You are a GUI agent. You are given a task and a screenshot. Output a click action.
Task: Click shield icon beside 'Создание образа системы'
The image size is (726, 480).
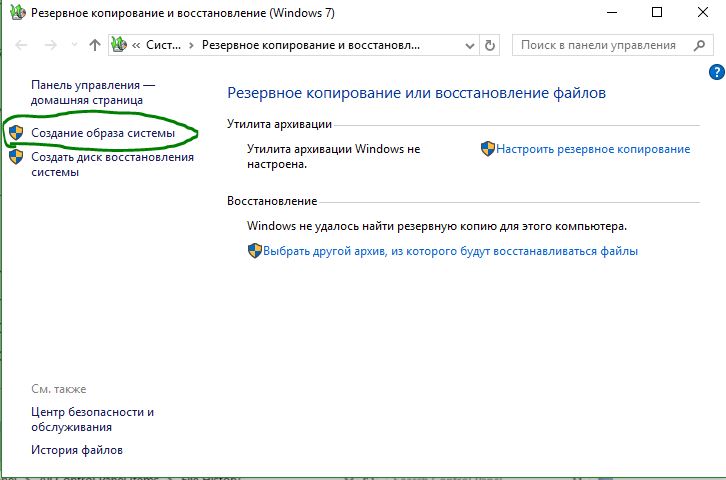pos(16,133)
